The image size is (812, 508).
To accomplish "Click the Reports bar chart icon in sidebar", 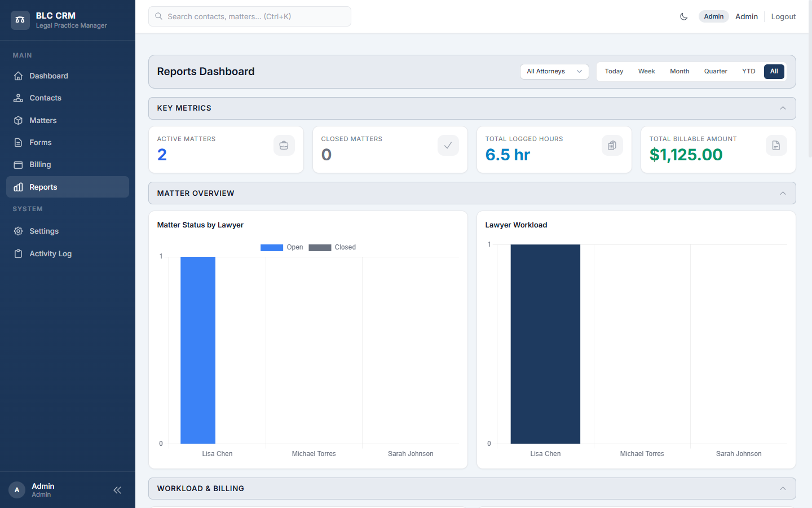I will pos(18,187).
